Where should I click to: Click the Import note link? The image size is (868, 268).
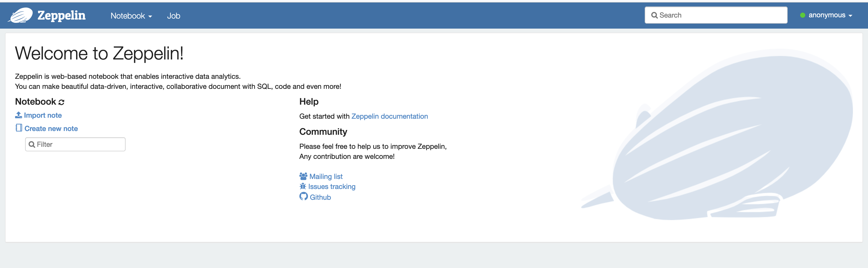43,115
